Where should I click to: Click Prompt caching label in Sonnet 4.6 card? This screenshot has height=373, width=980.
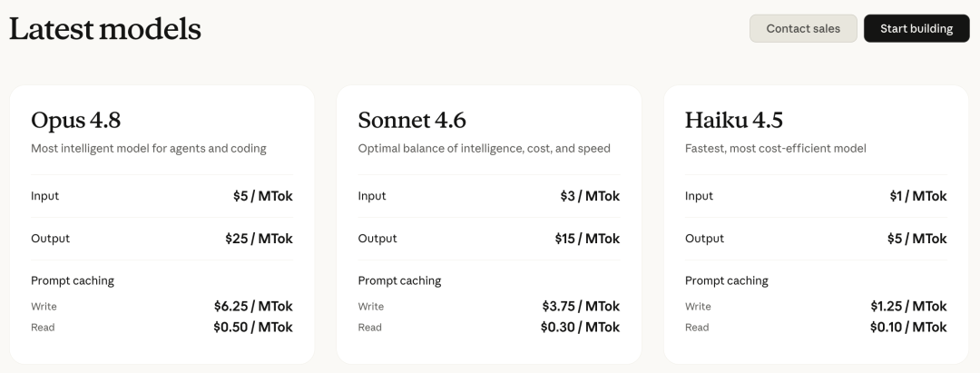399,281
